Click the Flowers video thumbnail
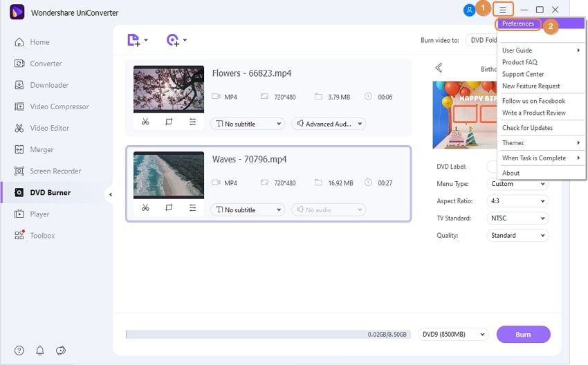The width and height of the screenshot is (588, 365). click(169, 88)
